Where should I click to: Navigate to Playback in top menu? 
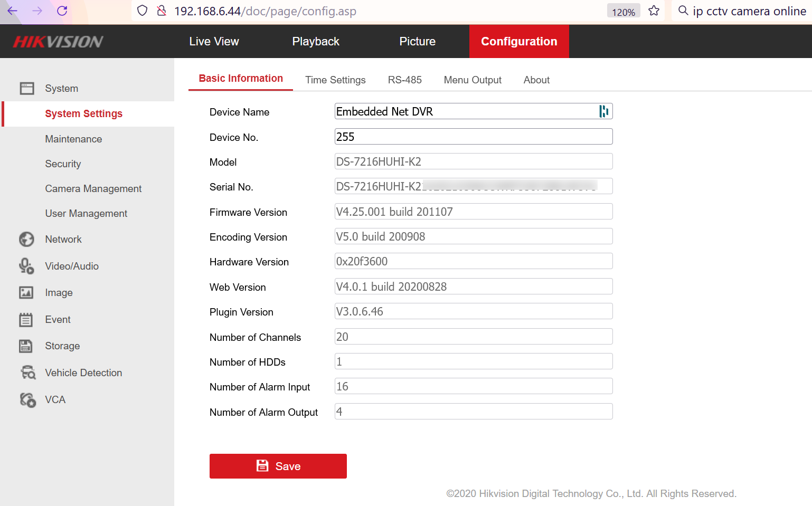coord(316,42)
